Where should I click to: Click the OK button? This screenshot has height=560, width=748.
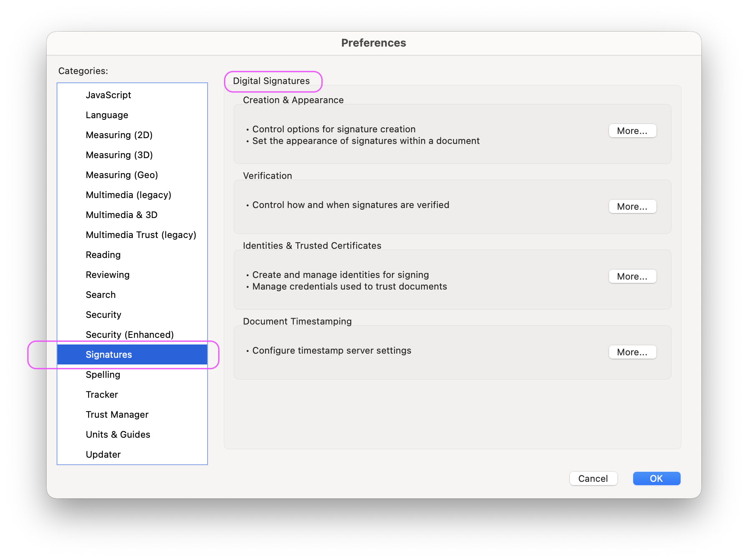(x=656, y=478)
